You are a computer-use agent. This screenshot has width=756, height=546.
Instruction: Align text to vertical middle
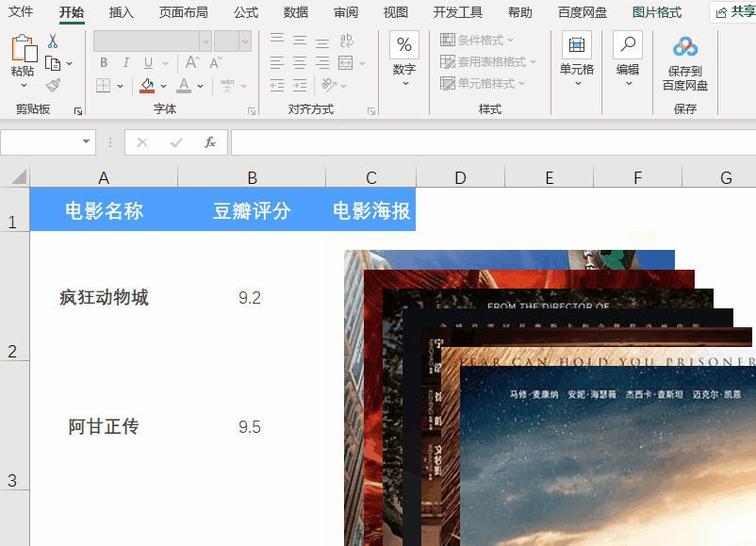pos(300,40)
